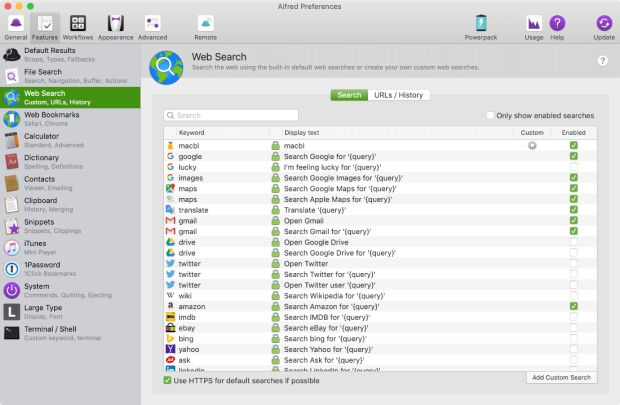Enable the wiki search checkbox
Image resolution: width=620 pixels, height=405 pixels.
(574, 295)
